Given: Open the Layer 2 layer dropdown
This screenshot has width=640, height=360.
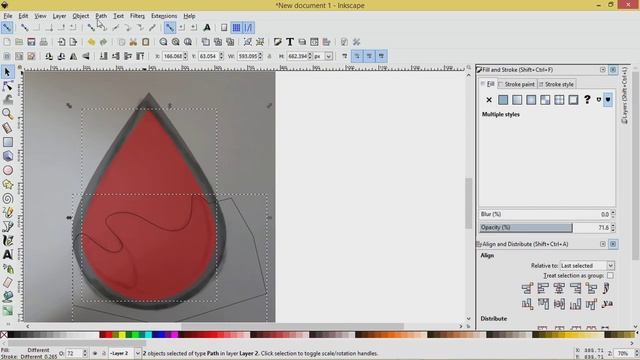Looking at the screenshot, I should (x=125, y=353).
